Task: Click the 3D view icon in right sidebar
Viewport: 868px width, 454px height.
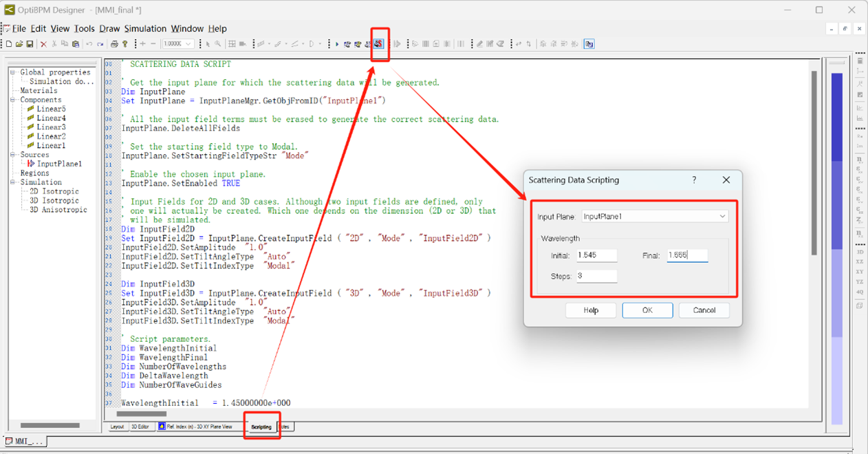Action: 860,252
